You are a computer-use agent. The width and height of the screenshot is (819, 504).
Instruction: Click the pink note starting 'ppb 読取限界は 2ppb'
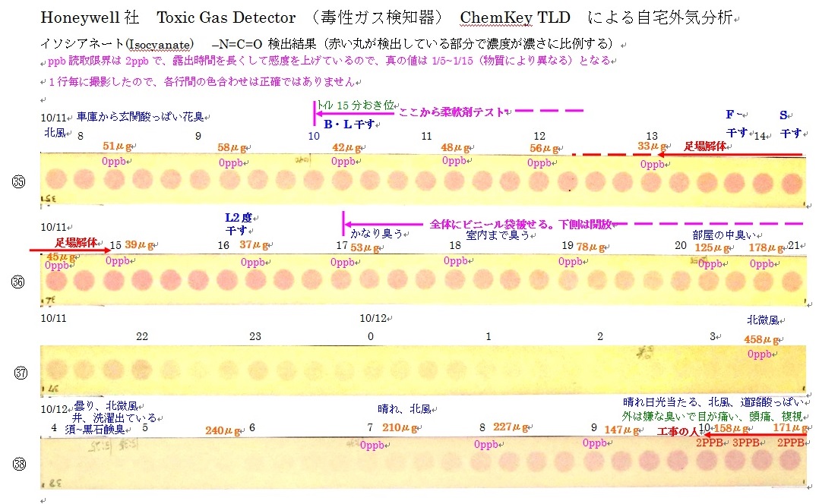coord(329,61)
